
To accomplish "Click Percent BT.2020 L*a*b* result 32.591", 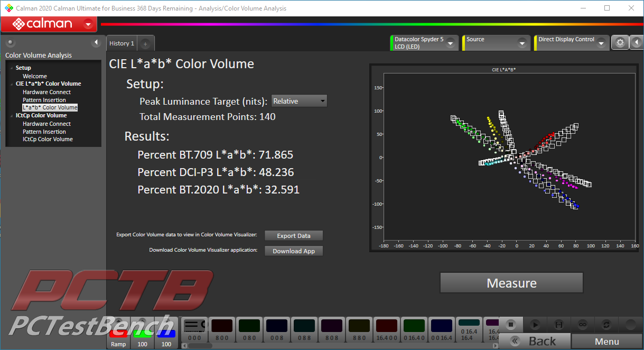I will click(x=218, y=189).
